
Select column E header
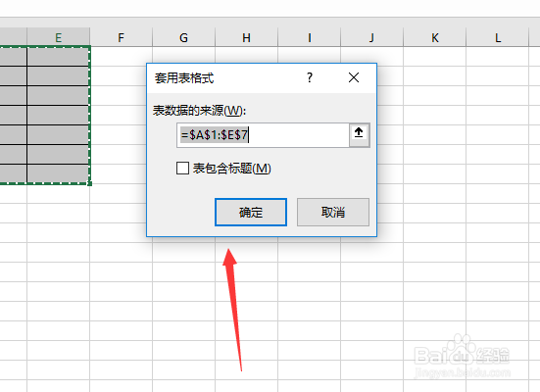(x=59, y=37)
